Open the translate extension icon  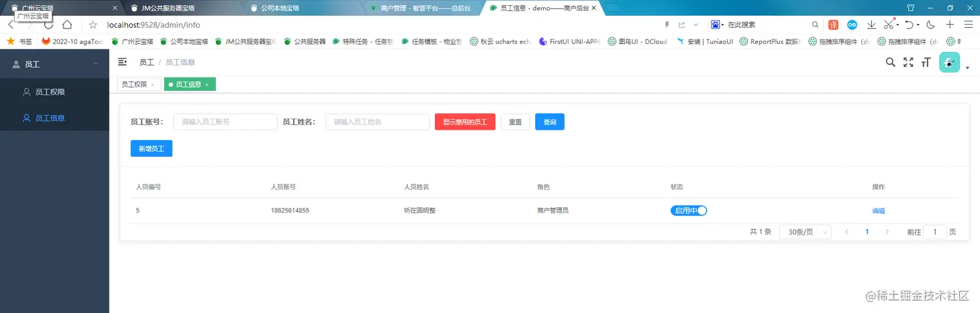pos(834,25)
